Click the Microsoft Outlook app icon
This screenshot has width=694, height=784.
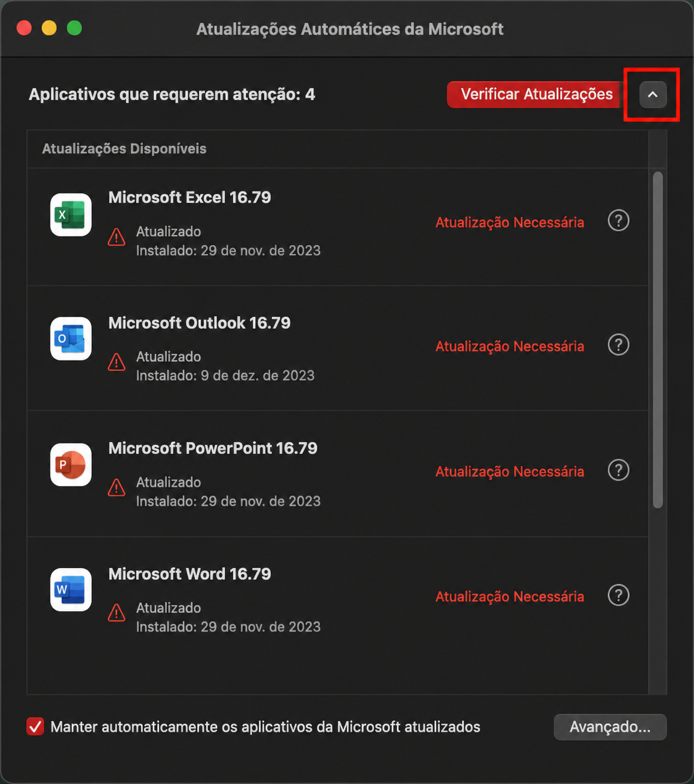click(x=71, y=339)
